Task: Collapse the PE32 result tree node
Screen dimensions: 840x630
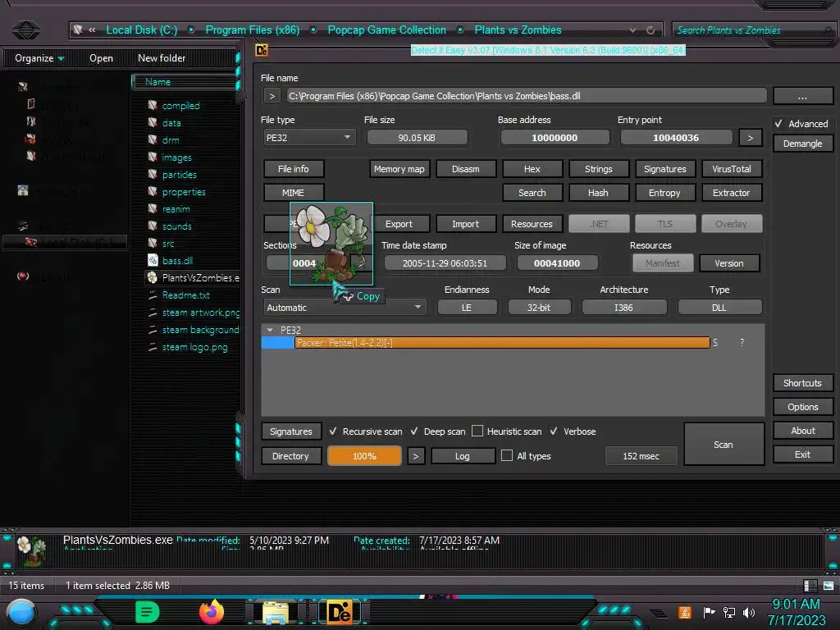Action: 270,330
